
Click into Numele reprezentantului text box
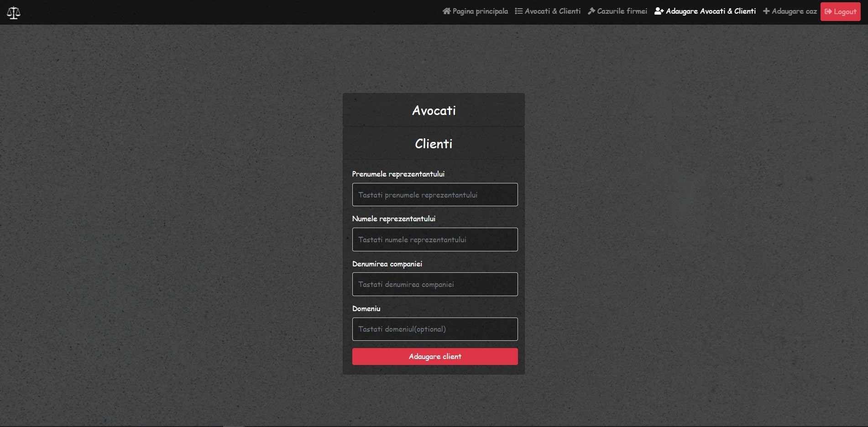pyautogui.click(x=434, y=240)
